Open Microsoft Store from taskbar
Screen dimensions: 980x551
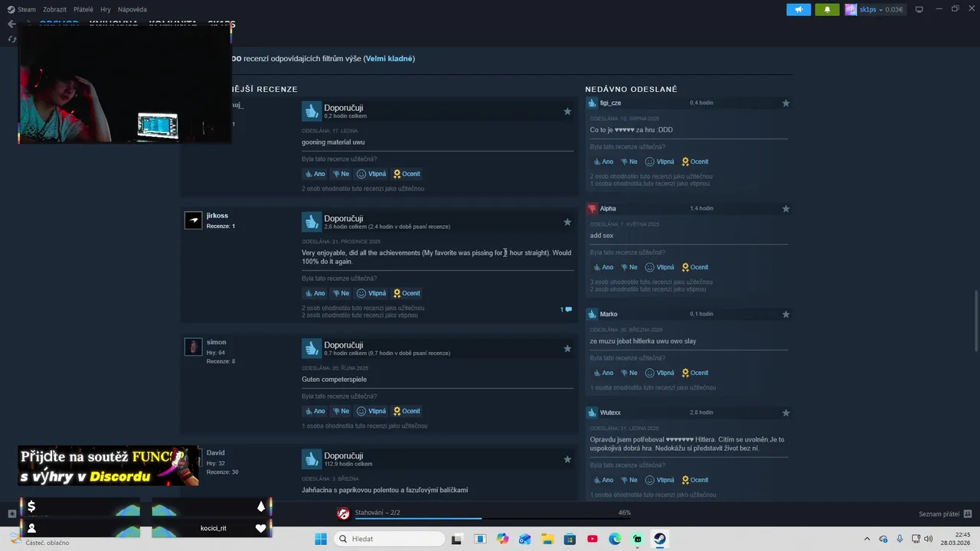tap(570, 539)
